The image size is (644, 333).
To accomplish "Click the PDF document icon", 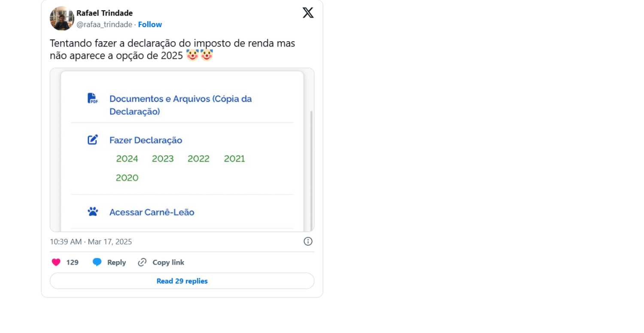I will [92, 98].
